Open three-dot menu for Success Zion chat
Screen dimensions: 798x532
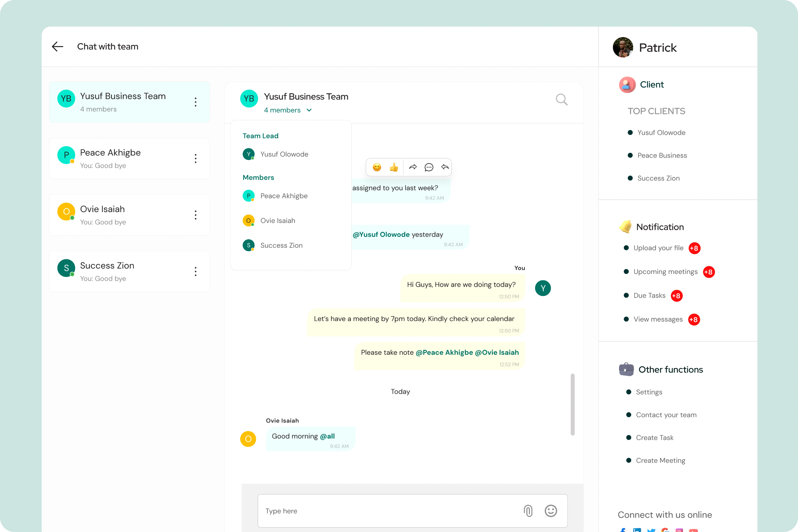coord(196,271)
